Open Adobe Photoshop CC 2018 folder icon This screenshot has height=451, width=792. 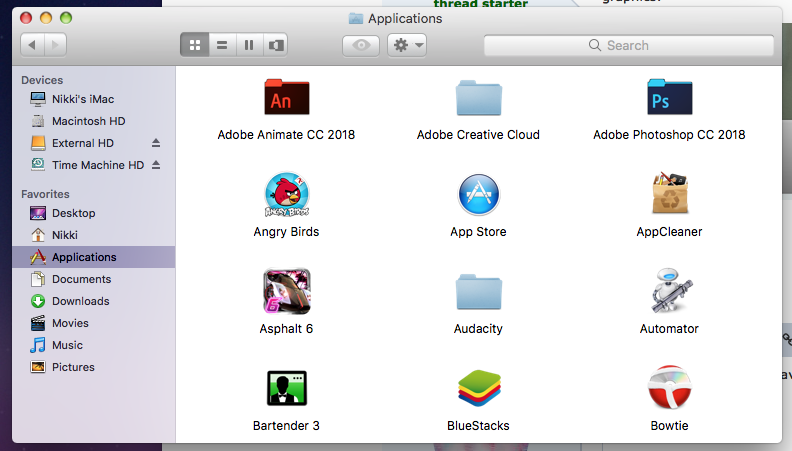[670, 97]
